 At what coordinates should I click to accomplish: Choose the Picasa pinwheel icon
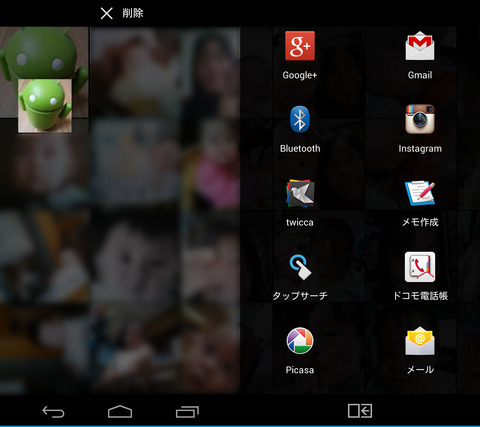click(x=300, y=341)
